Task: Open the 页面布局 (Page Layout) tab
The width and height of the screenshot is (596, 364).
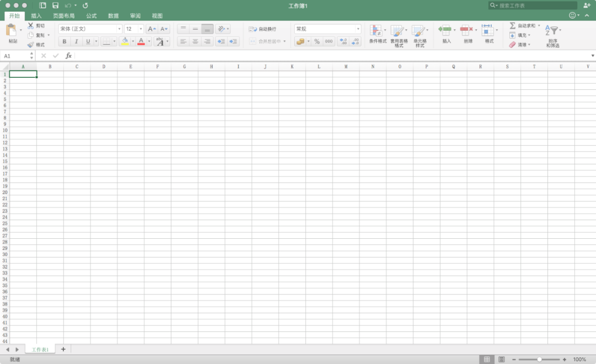Action: click(x=64, y=16)
